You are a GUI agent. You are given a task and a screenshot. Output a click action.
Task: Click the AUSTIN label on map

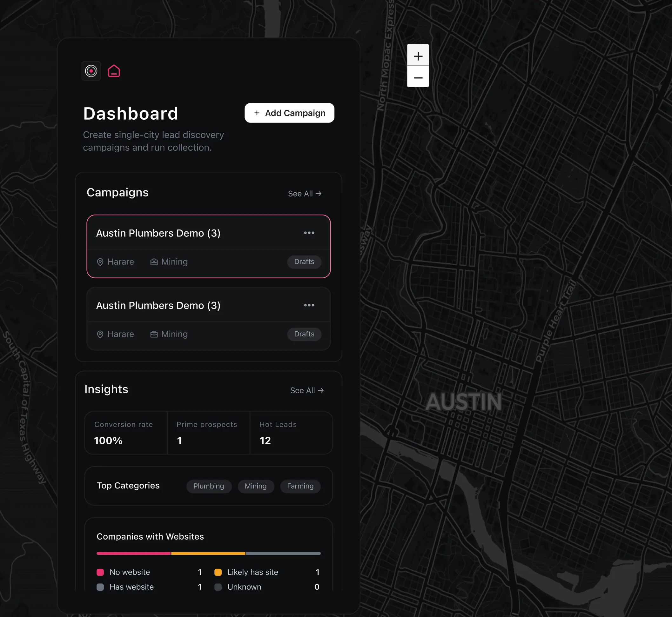[x=464, y=401]
